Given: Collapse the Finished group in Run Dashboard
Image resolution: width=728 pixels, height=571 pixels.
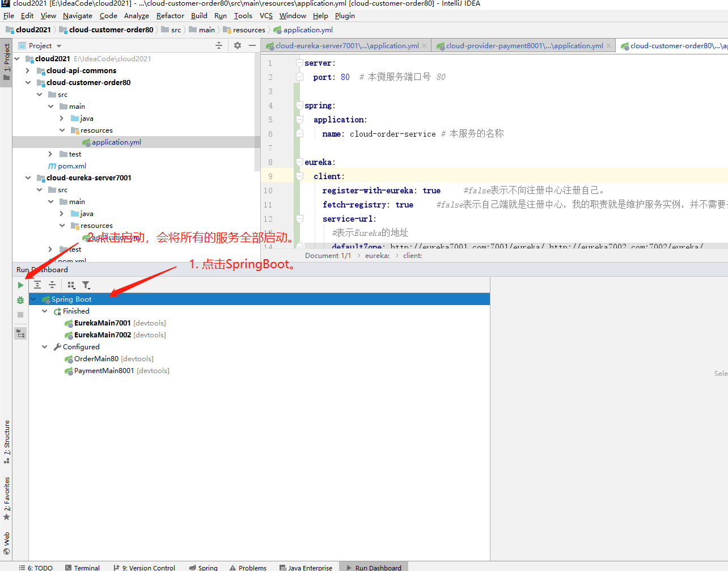Looking at the screenshot, I should coord(45,311).
